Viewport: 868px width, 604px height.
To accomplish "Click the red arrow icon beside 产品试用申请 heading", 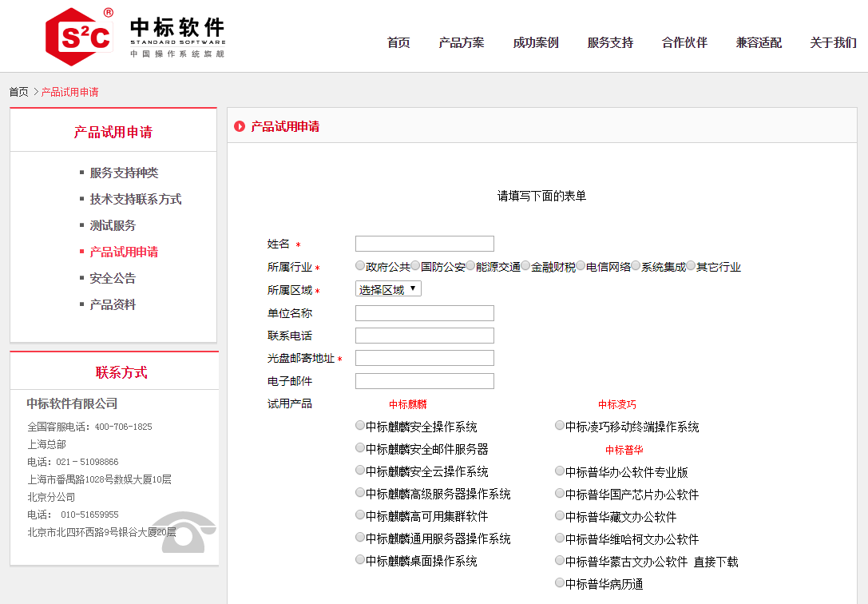I will (x=239, y=126).
